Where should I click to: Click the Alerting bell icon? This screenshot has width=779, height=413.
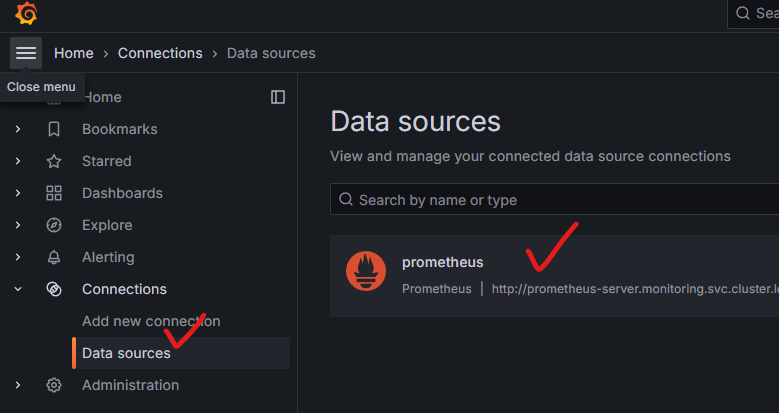click(54, 257)
